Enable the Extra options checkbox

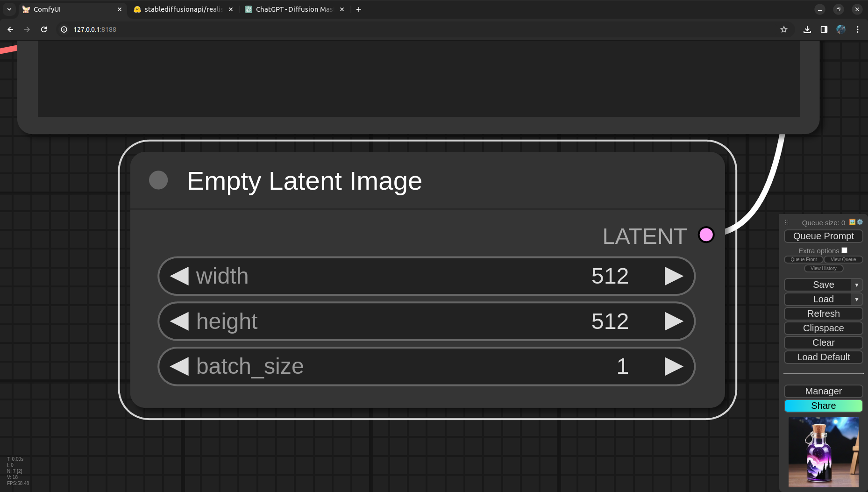click(844, 250)
